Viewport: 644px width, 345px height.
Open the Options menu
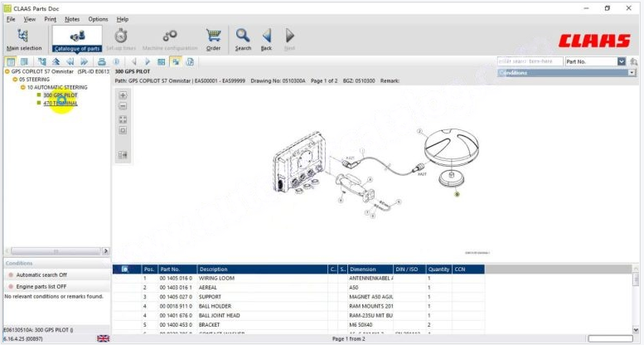98,18
